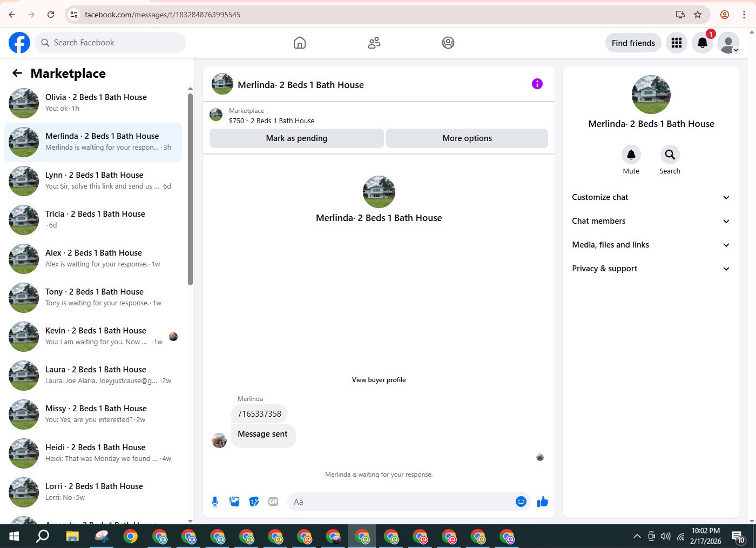Open the Olivia conversation
The width and height of the screenshot is (756, 548).
(93, 103)
